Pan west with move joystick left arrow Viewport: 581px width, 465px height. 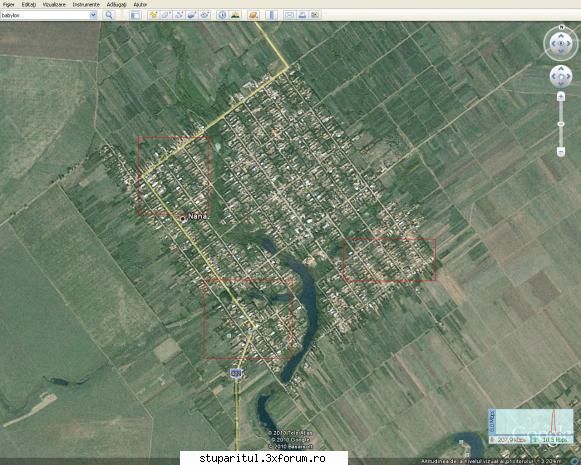pos(553,77)
